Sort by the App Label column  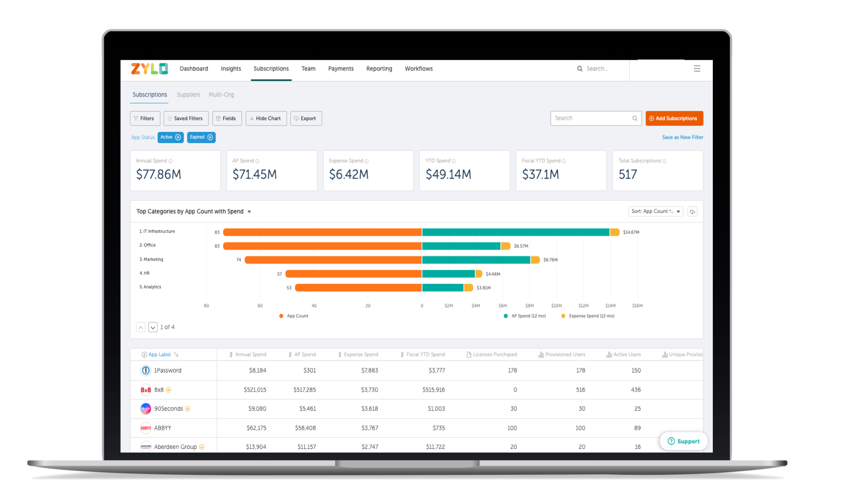click(160, 354)
